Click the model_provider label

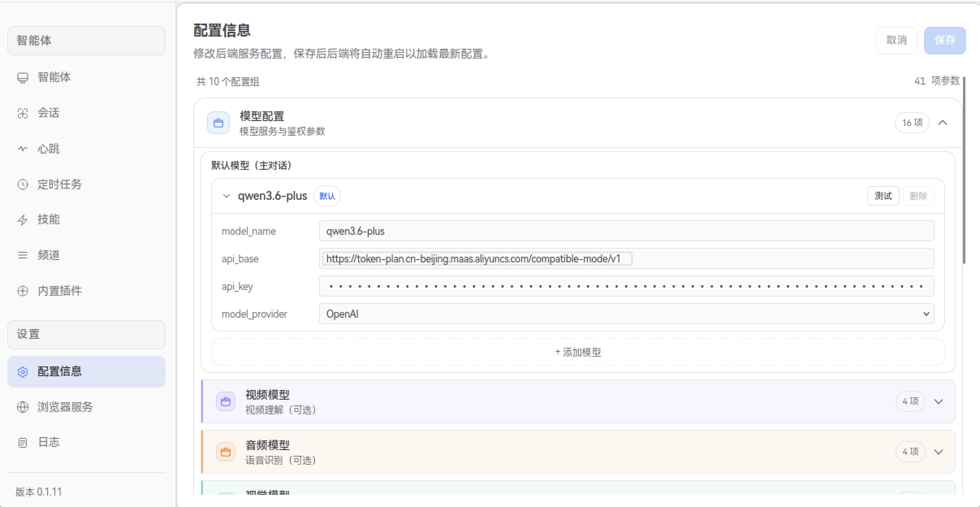point(254,314)
